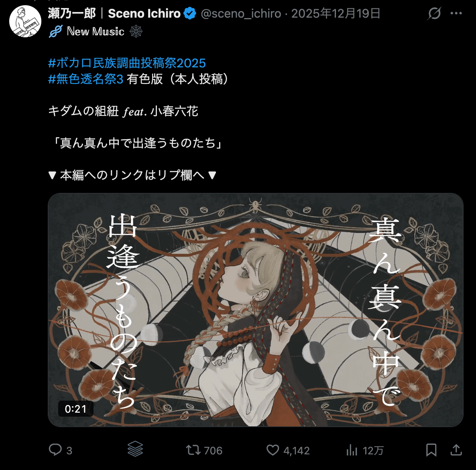Screen dimensions: 476x470
Task: Click the stacked layers icon below the video
Action: (135, 449)
